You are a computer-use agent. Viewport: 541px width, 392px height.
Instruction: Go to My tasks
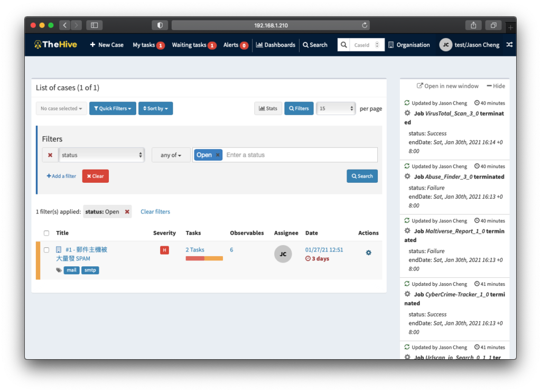[x=148, y=45]
